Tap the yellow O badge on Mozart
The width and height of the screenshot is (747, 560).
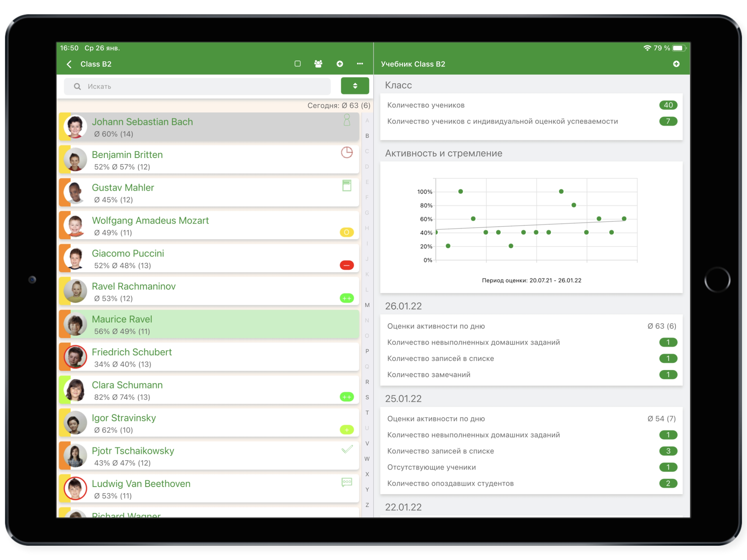[346, 232]
